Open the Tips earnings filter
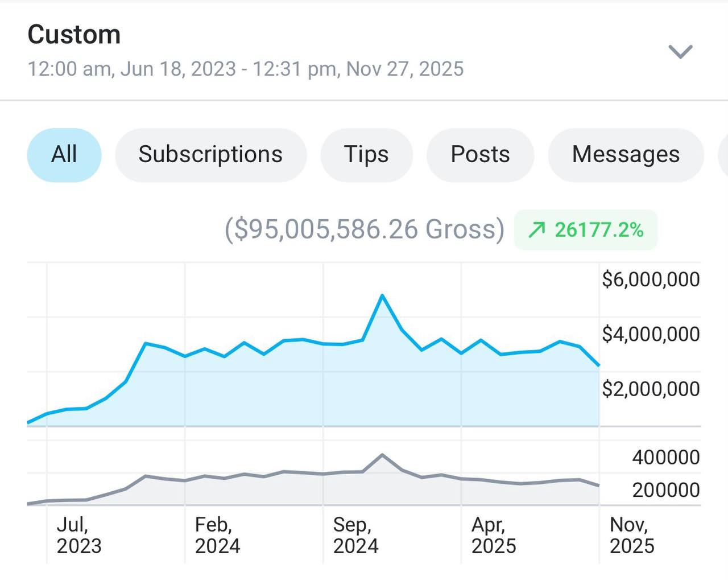Viewport: 728px width, 580px height. tap(367, 154)
